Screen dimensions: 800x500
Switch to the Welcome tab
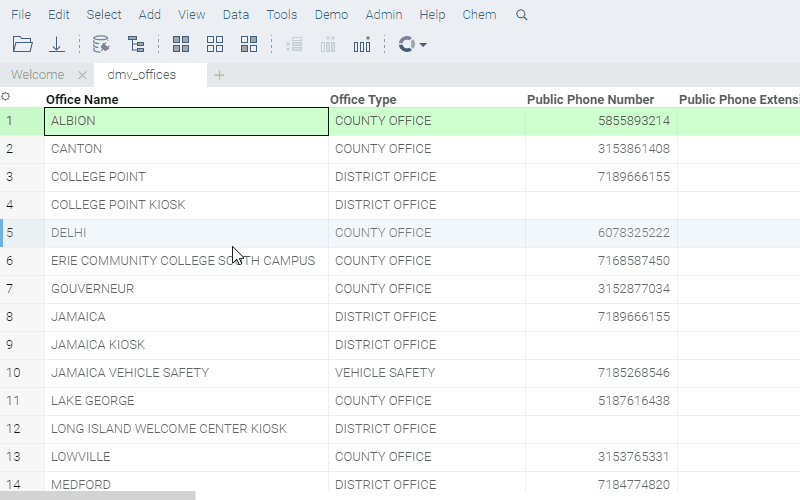point(38,75)
